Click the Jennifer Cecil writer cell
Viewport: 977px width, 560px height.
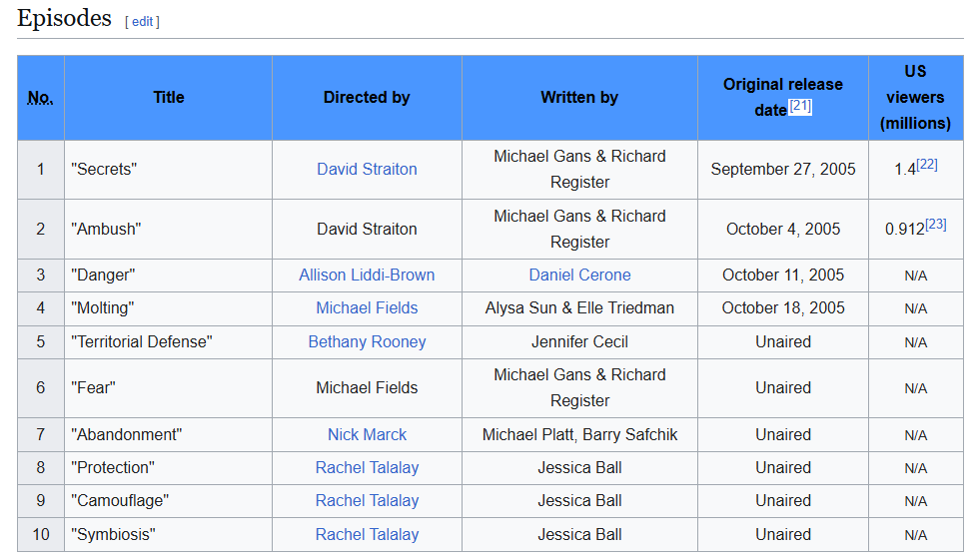(579, 341)
